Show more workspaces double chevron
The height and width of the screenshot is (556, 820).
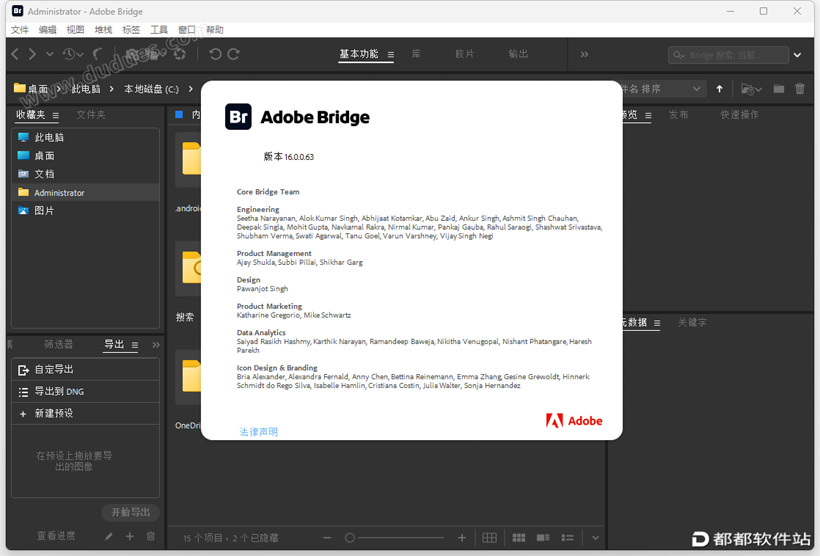[584, 54]
